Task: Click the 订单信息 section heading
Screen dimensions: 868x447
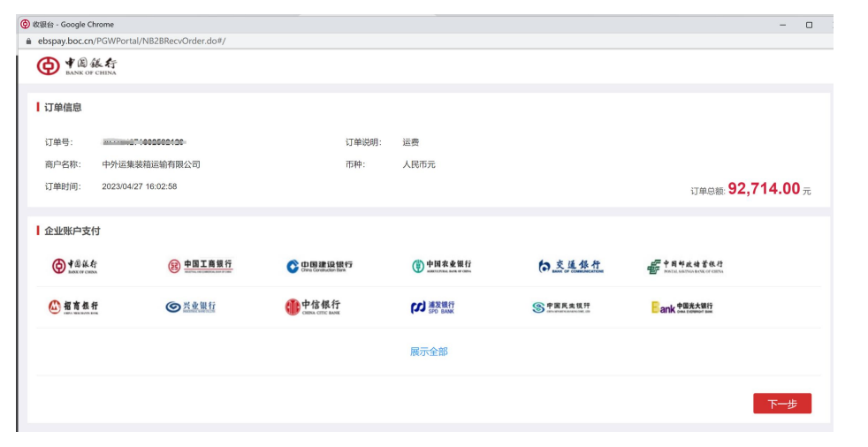Action: click(x=63, y=107)
